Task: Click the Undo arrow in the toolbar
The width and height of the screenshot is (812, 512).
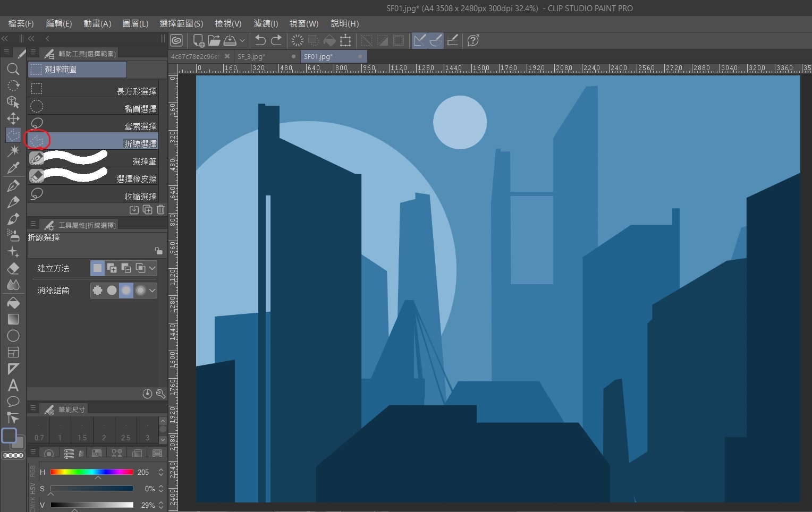Action: [x=260, y=40]
